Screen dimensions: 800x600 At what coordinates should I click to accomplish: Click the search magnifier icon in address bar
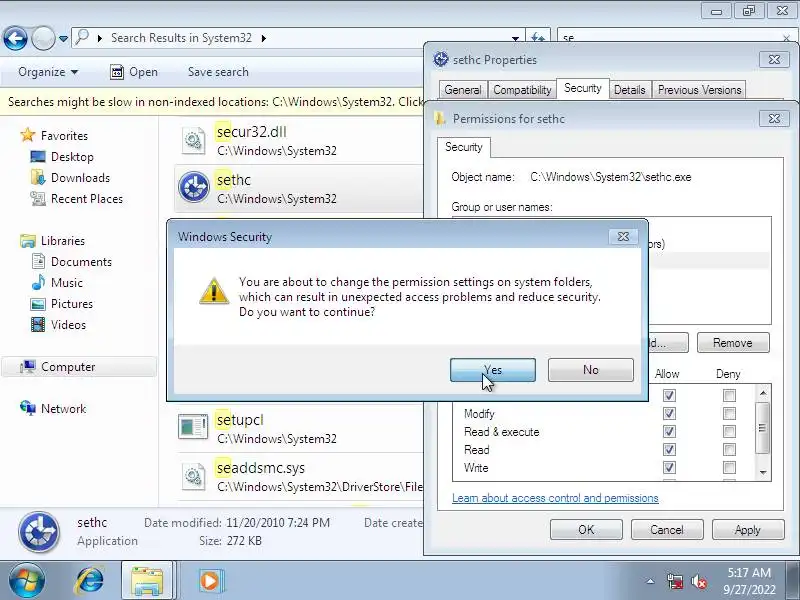point(82,37)
